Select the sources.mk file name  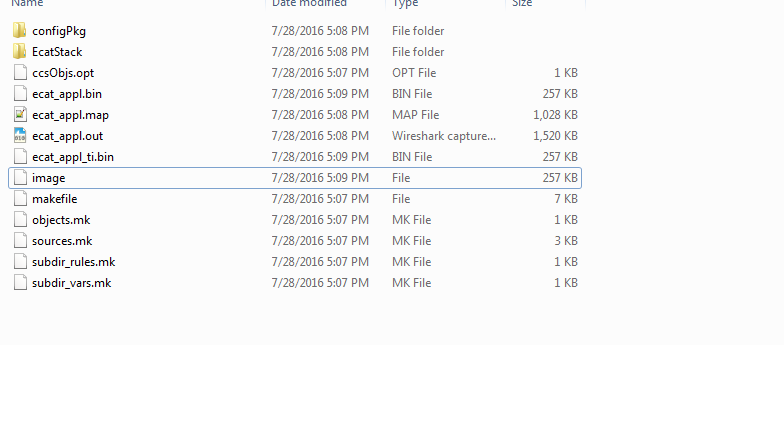(x=62, y=241)
